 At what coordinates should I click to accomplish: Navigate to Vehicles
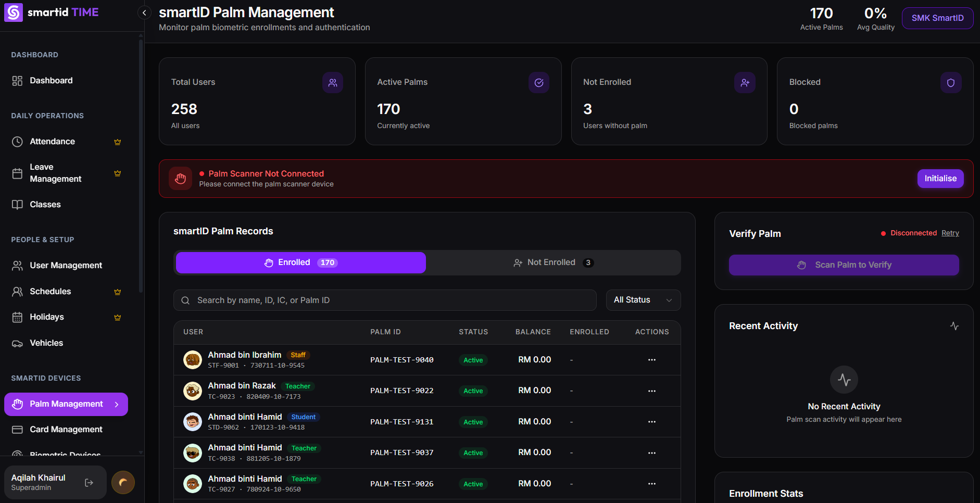[x=66, y=343]
